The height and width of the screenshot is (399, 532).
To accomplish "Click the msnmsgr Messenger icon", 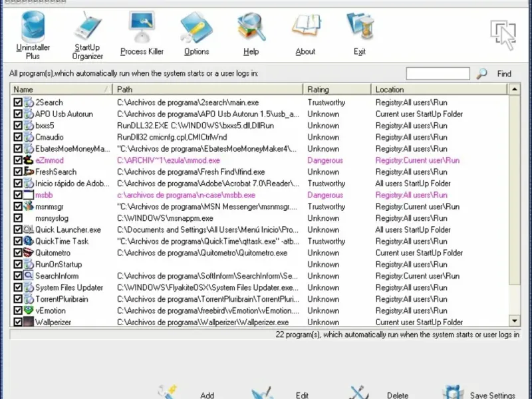I will coord(29,206).
